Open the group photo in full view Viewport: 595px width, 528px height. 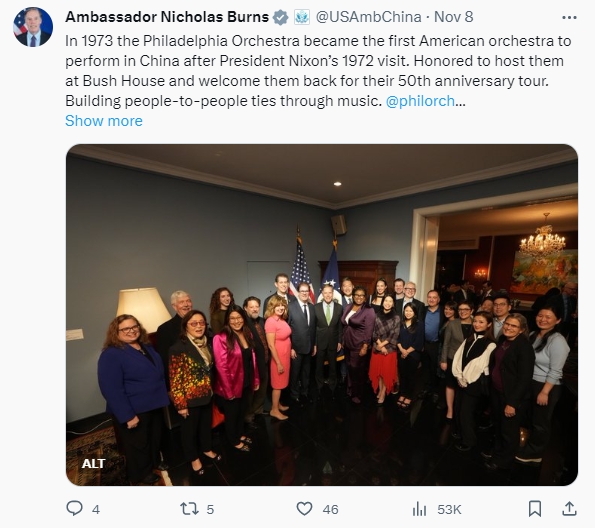coord(322,315)
